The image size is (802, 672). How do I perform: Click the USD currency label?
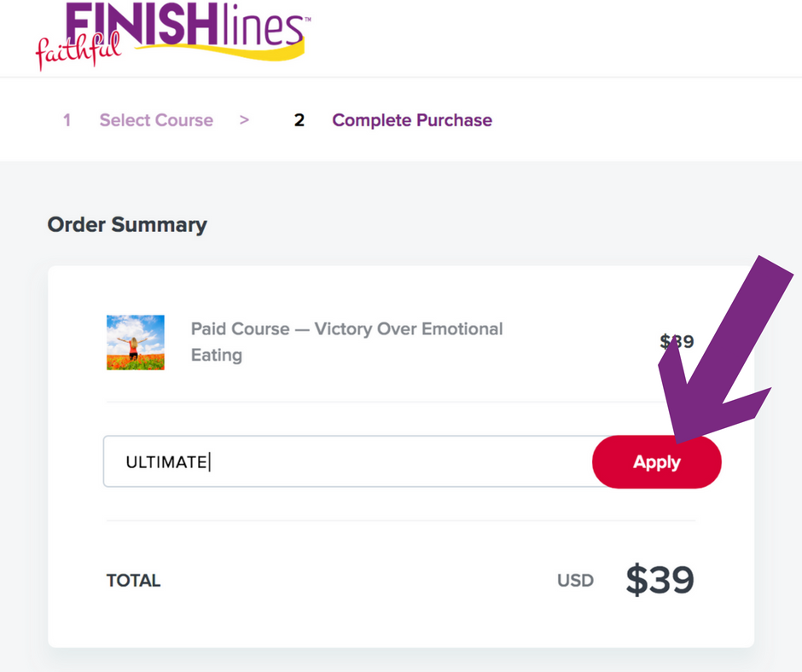click(x=575, y=581)
